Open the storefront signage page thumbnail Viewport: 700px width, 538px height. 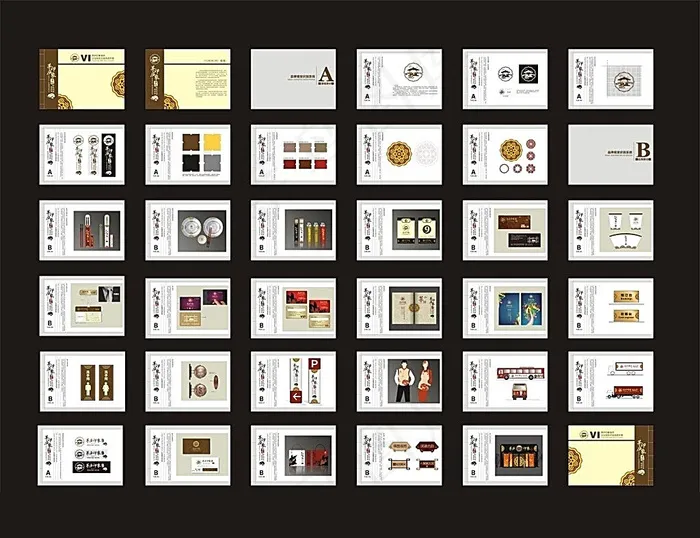click(x=505, y=456)
